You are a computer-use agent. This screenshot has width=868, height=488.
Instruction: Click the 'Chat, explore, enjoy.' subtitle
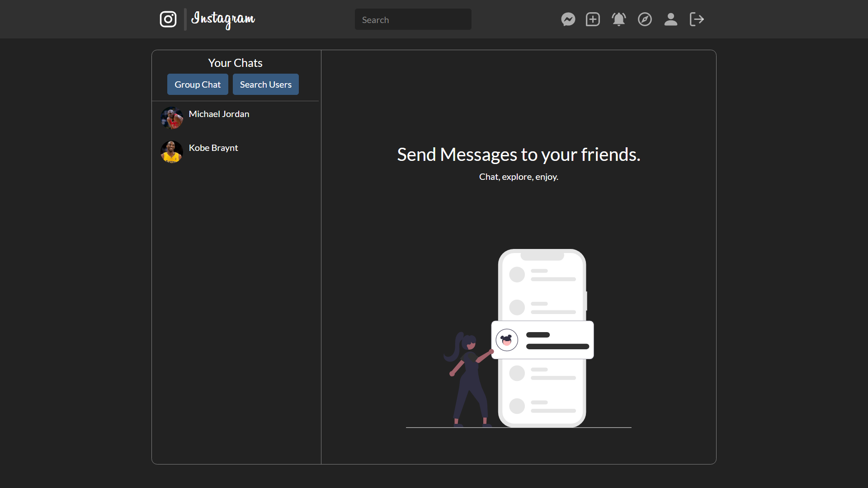(x=519, y=177)
